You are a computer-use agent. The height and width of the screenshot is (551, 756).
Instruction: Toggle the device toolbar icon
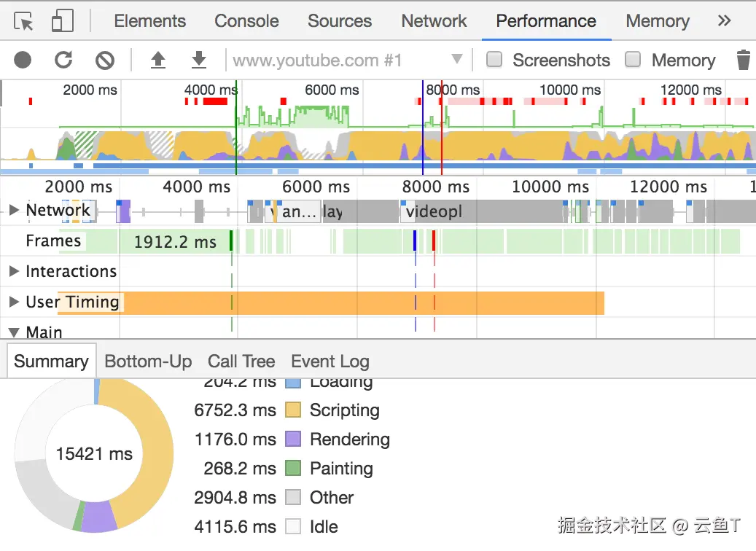pos(63,21)
